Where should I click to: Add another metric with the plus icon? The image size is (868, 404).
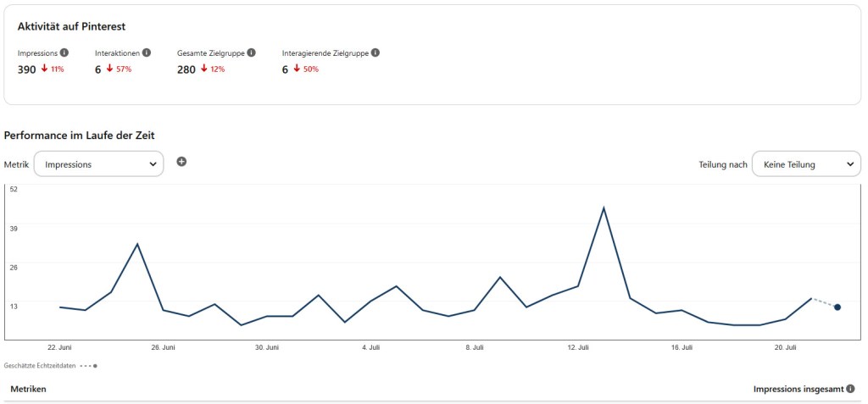coord(181,162)
